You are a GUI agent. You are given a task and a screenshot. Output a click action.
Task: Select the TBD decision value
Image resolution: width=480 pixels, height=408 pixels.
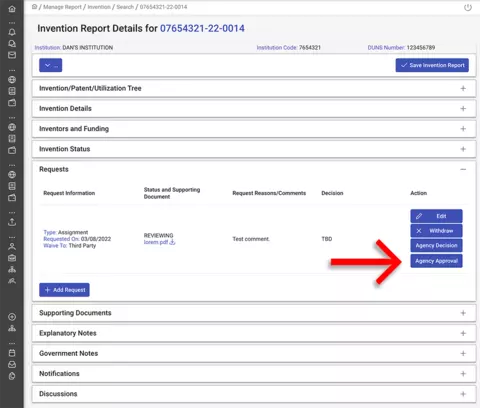[x=327, y=239]
